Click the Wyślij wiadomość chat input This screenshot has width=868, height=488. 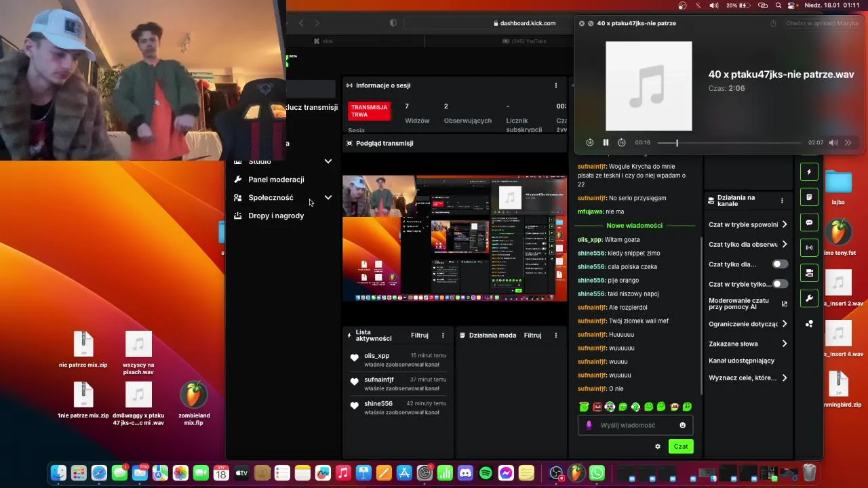pos(634,425)
